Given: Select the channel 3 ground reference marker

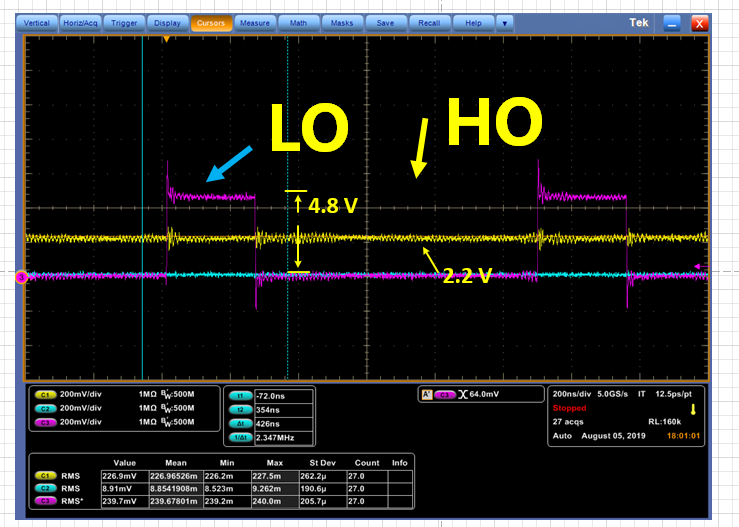Looking at the screenshot, I should [22, 278].
